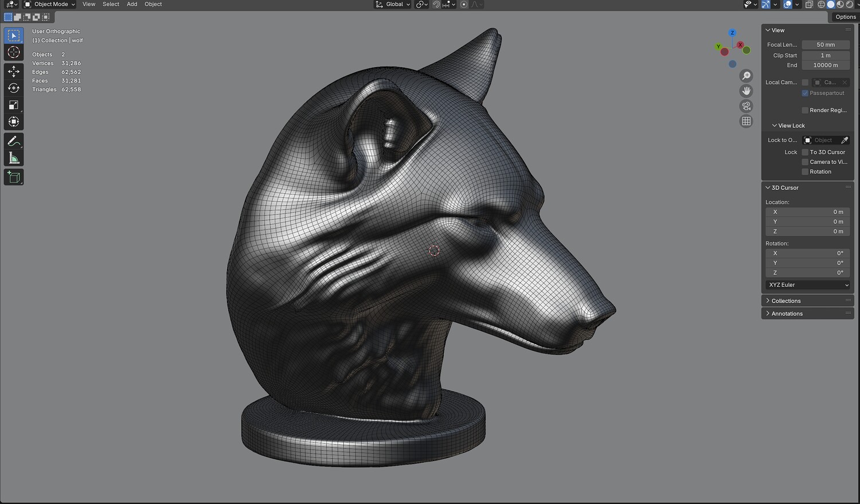Open the XYZ Euler rotation mode dropdown
860x504 pixels.
pyautogui.click(x=808, y=285)
